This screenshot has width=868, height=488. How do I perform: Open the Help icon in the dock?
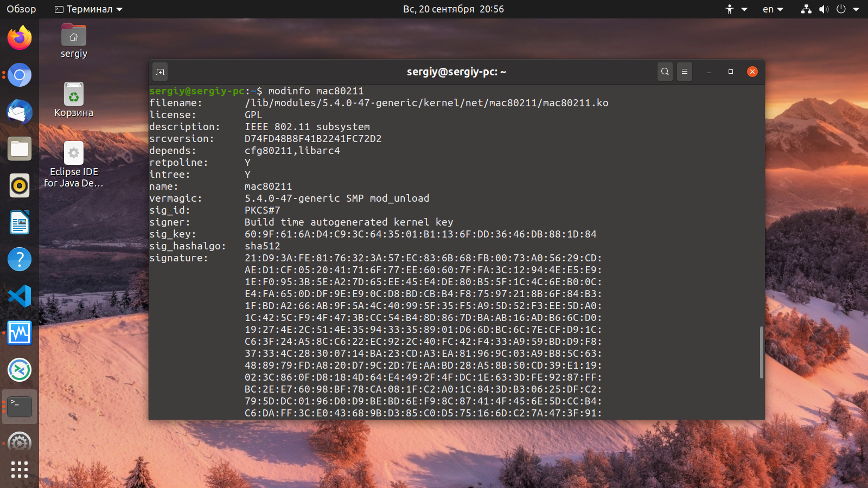(20, 259)
